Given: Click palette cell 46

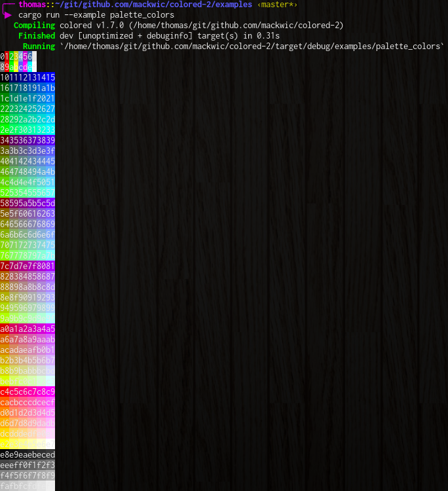Looking at the screenshot, I should point(5,172).
